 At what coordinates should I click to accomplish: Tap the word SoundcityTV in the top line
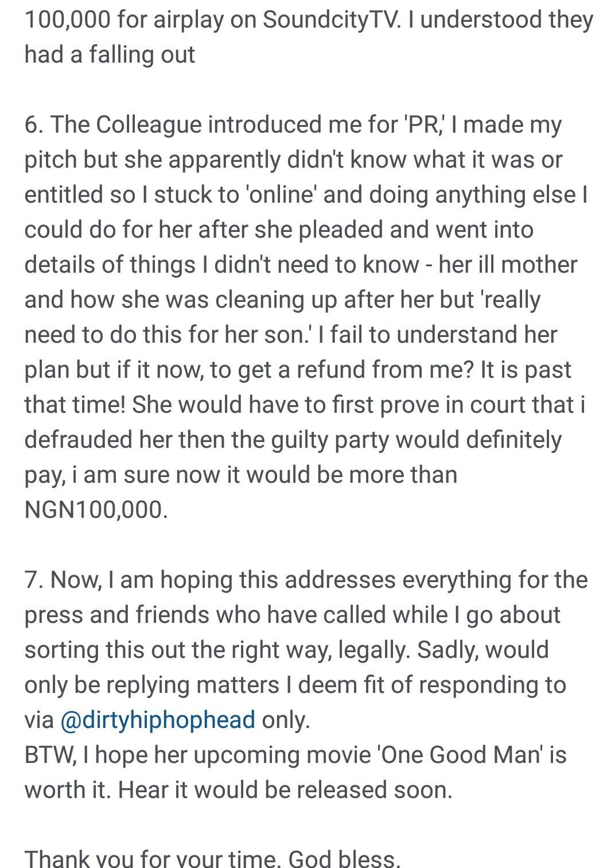pyautogui.click(x=332, y=20)
